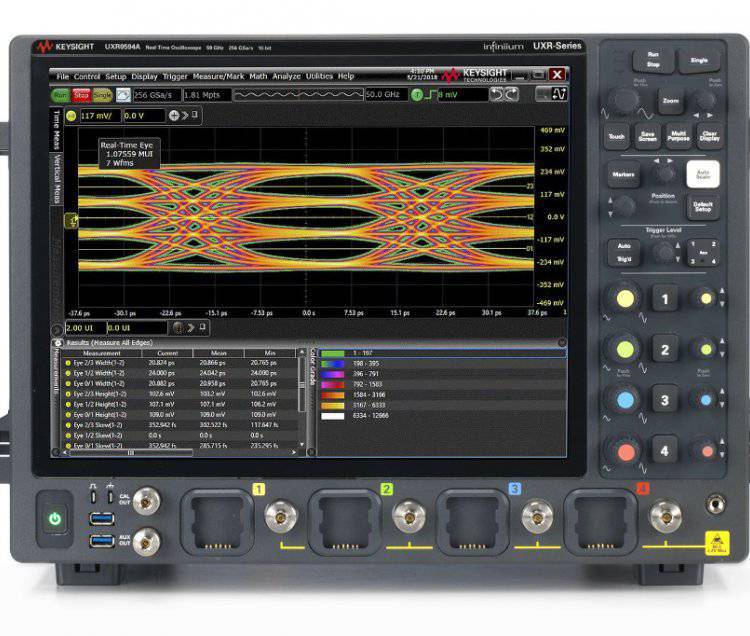750x636 pixels.
Task: Expand channel 1 settings with the double chevron
Action: 185,115
